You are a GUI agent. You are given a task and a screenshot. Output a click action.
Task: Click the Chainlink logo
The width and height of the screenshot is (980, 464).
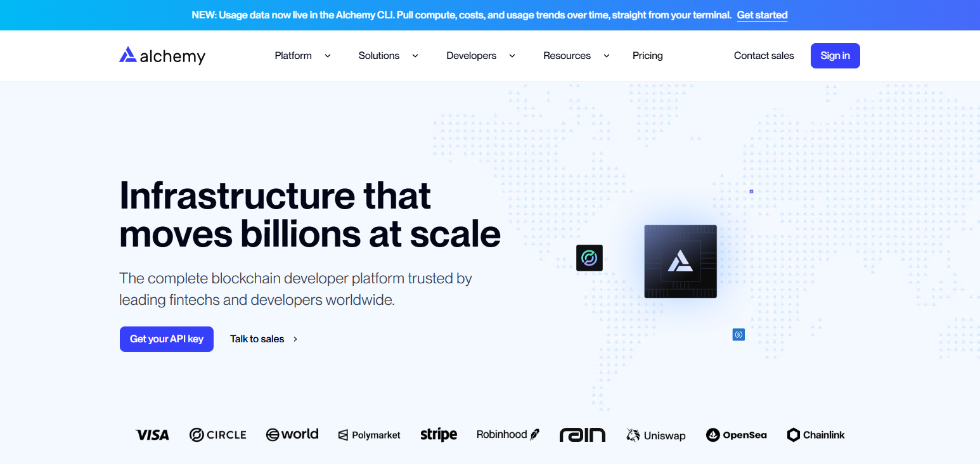(x=816, y=435)
